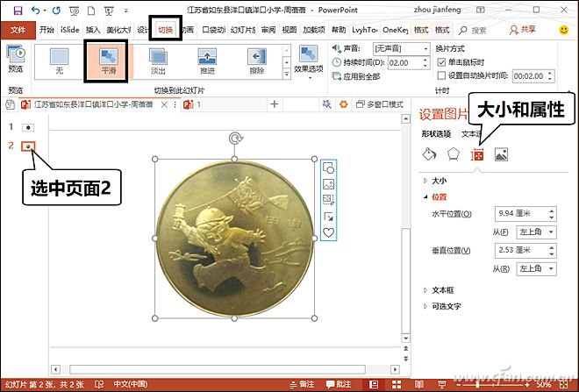Click the shape icon in floating toolbar

328,168
